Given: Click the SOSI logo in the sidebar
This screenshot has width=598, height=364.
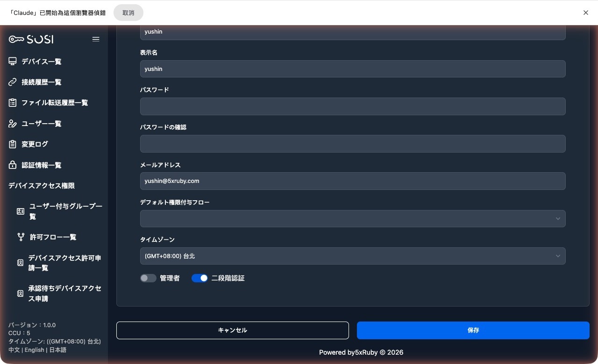Looking at the screenshot, I should pos(30,39).
